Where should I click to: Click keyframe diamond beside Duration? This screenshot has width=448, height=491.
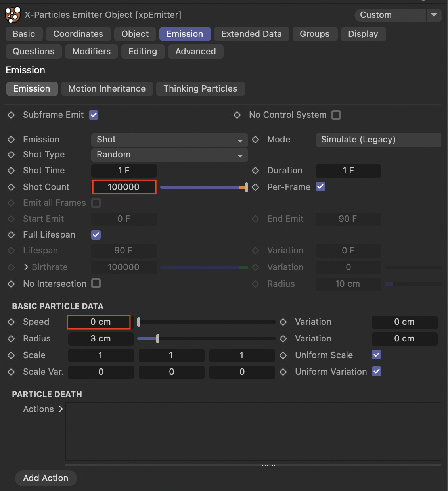[x=255, y=171]
